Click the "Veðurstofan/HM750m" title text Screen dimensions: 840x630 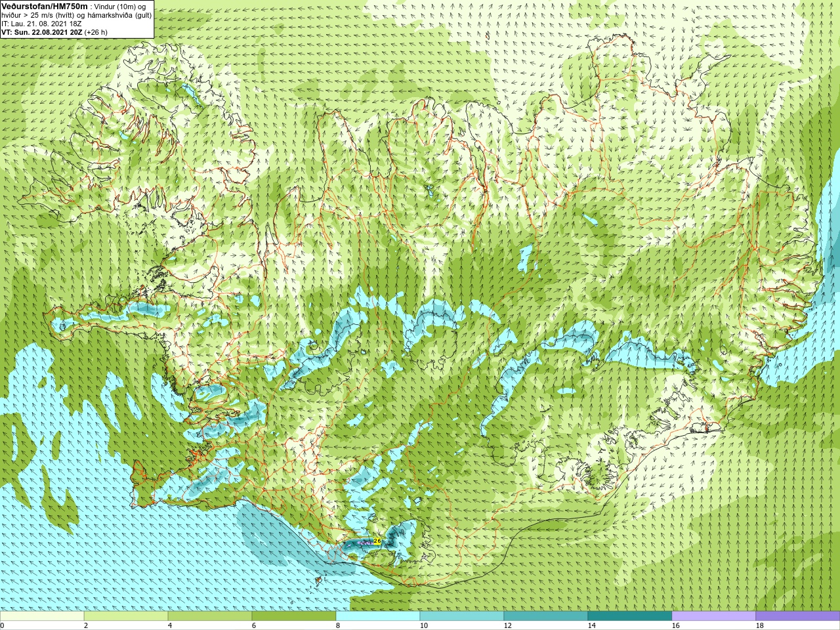point(44,6)
